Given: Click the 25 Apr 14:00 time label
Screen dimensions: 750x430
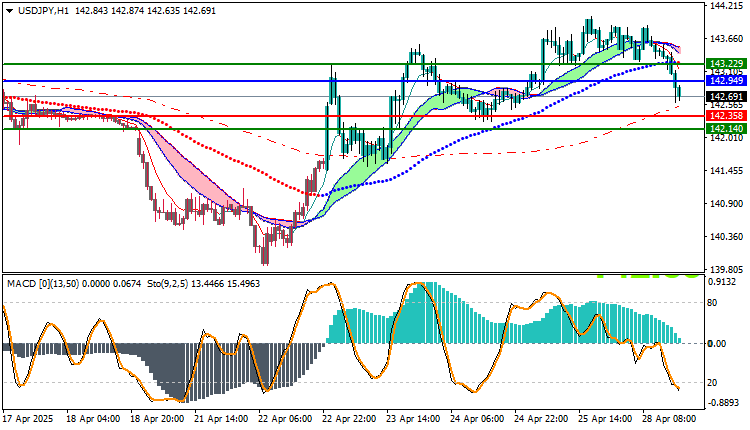Looking at the screenshot, I should click(605, 419).
